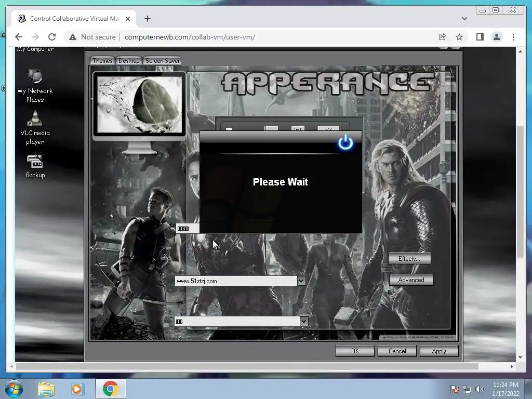Click page vertical scrollbar up arrow
This screenshot has height=399, width=532.
[520, 51]
